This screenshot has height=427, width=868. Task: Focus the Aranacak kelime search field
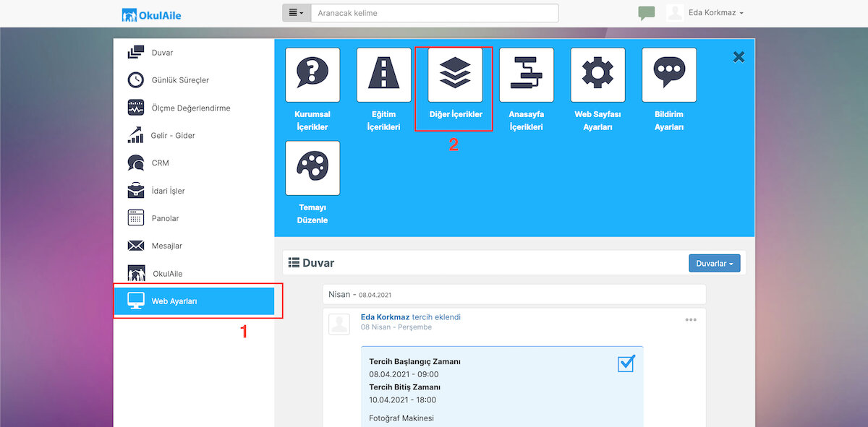[x=435, y=13]
